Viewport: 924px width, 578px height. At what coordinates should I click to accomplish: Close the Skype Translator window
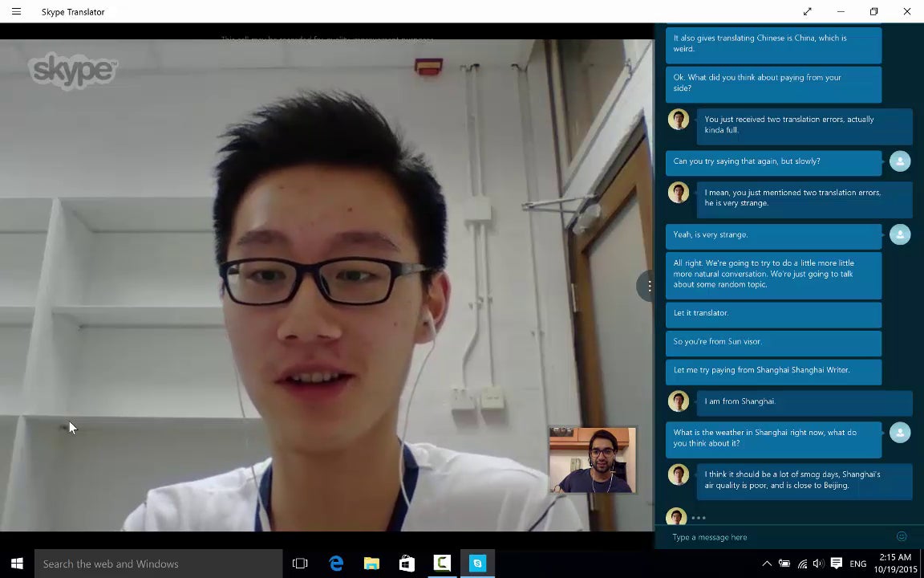[907, 11]
